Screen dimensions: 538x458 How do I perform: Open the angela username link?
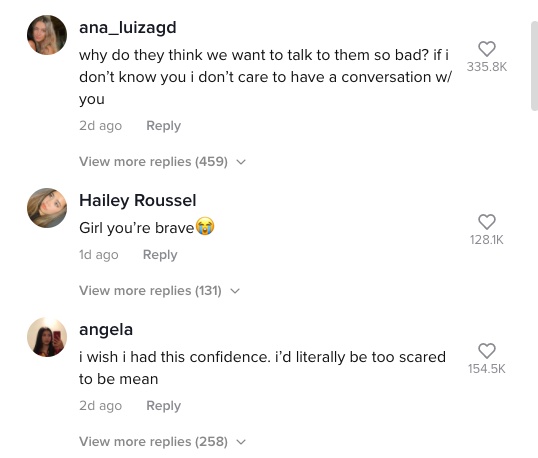pos(106,330)
